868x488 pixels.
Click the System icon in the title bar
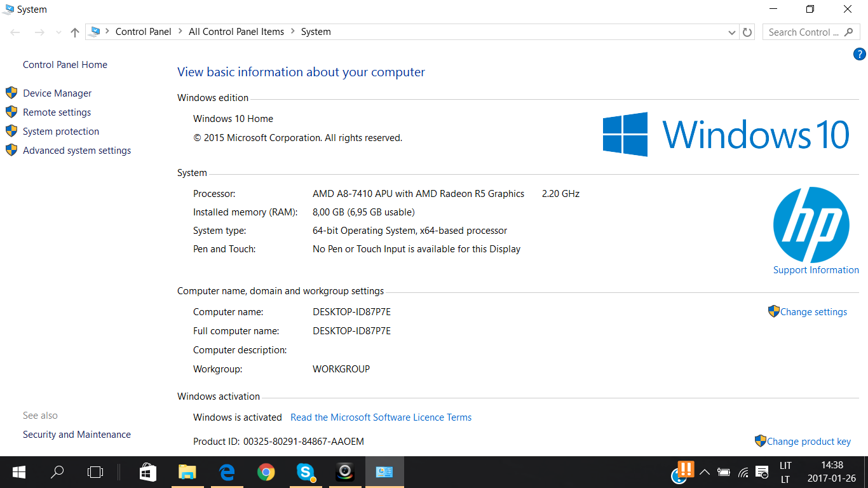pos(8,10)
